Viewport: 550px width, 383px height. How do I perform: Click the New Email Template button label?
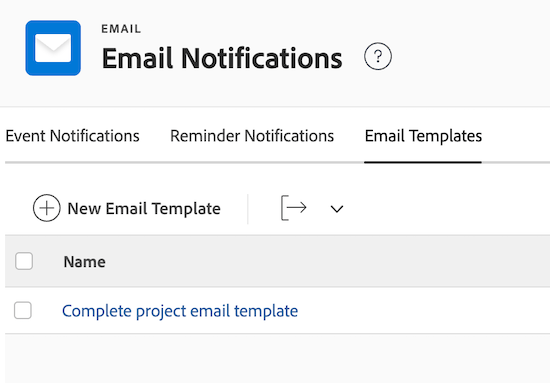tap(144, 209)
